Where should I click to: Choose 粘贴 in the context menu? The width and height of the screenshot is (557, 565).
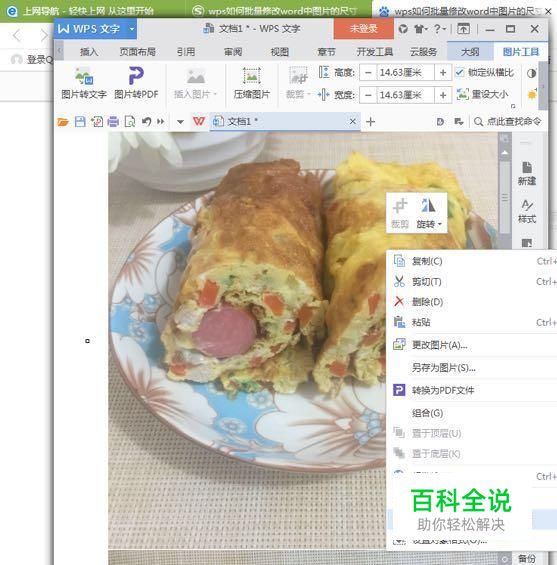pos(472,322)
